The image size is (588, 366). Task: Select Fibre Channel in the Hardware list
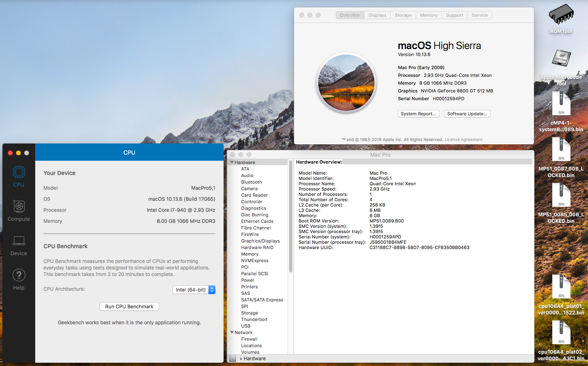coord(256,228)
